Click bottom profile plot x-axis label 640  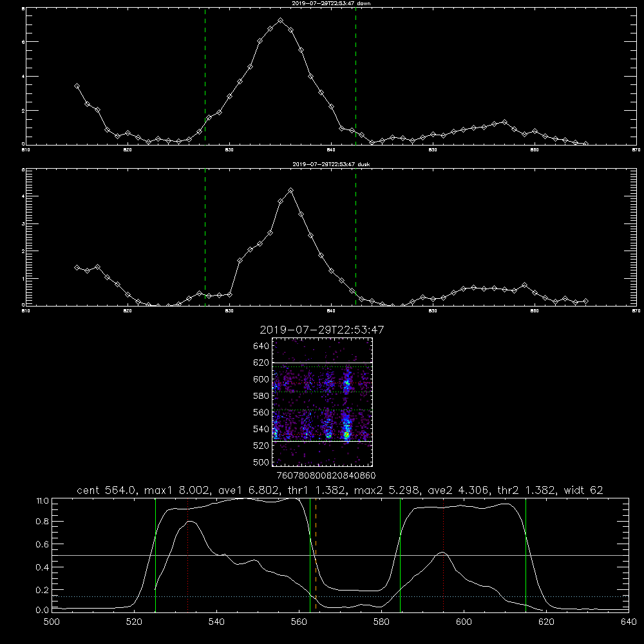(629, 622)
